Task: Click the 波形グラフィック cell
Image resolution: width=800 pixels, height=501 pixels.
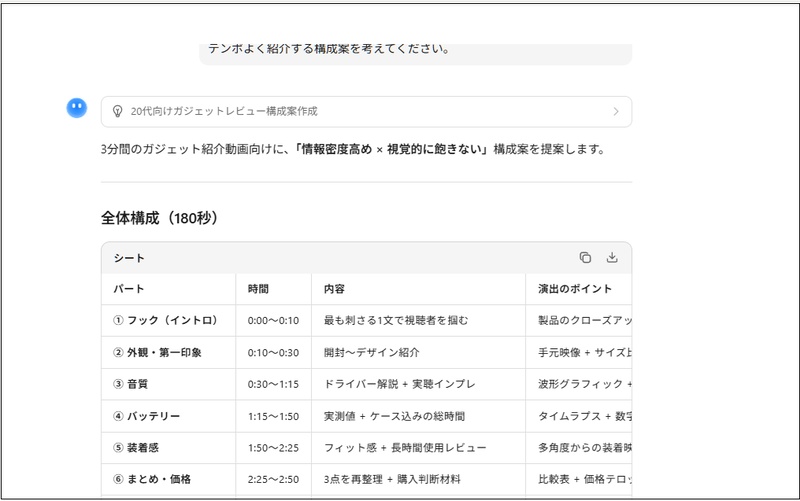Action: 579,384
